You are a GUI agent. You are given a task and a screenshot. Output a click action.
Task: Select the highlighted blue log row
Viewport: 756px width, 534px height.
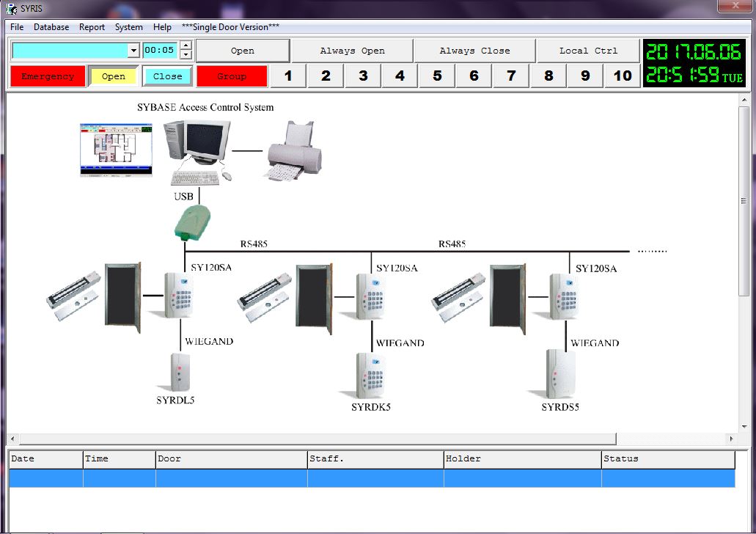click(372, 478)
